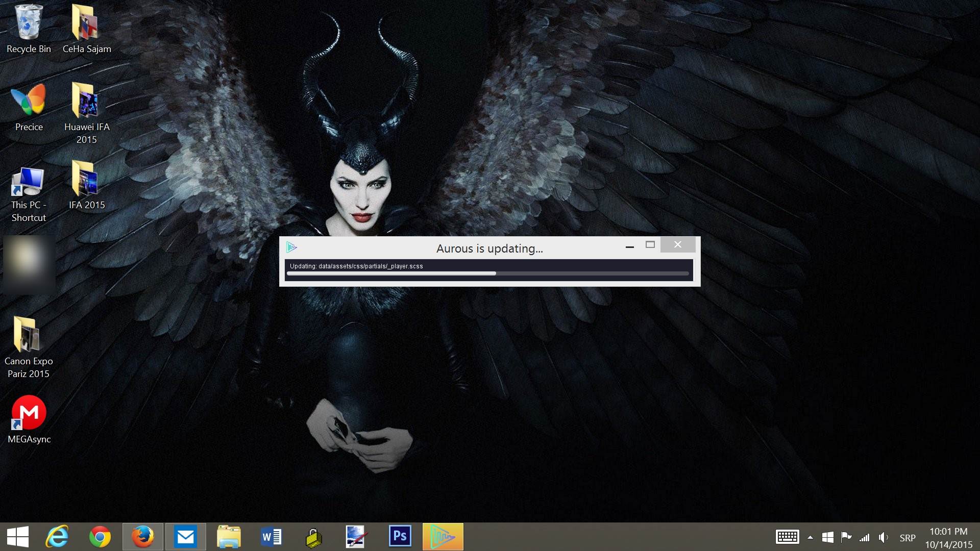The height and width of the screenshot is (551, 980).
Task: Open Google Chrome from the taskbar
Action: [100, 537]
